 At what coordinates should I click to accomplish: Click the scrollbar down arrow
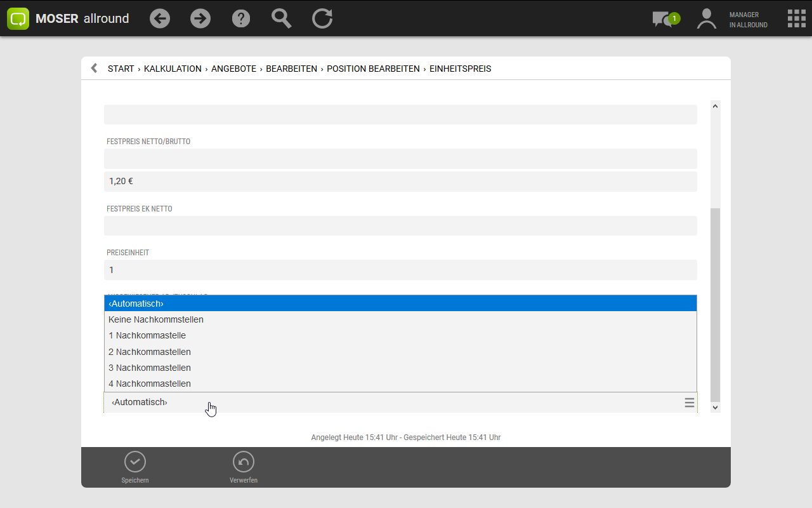pos(716,408)
